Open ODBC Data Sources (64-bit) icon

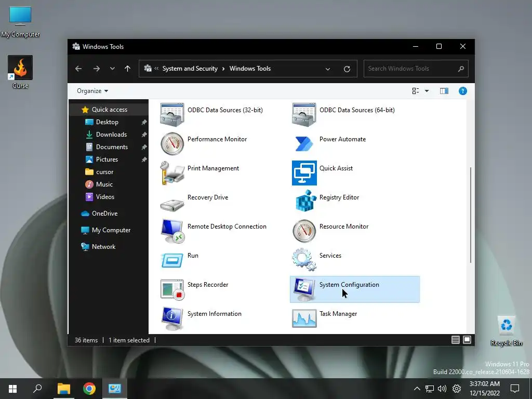304,115
